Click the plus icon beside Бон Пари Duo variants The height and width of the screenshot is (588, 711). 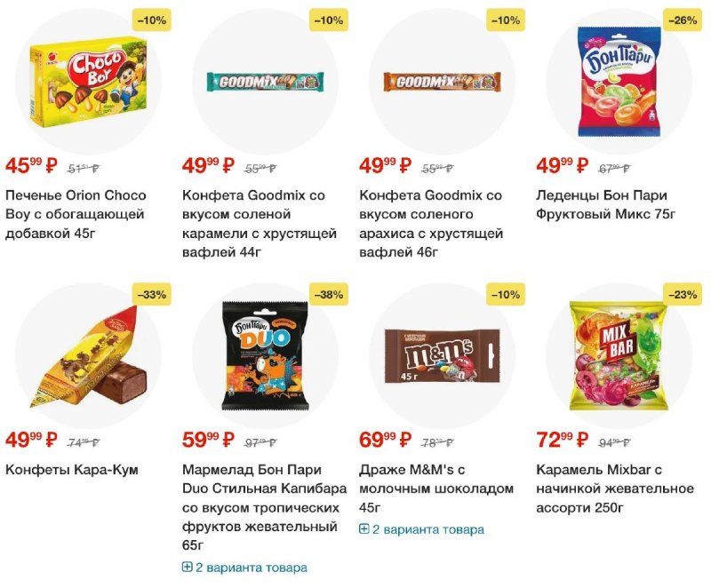click(x=187, y=567)
